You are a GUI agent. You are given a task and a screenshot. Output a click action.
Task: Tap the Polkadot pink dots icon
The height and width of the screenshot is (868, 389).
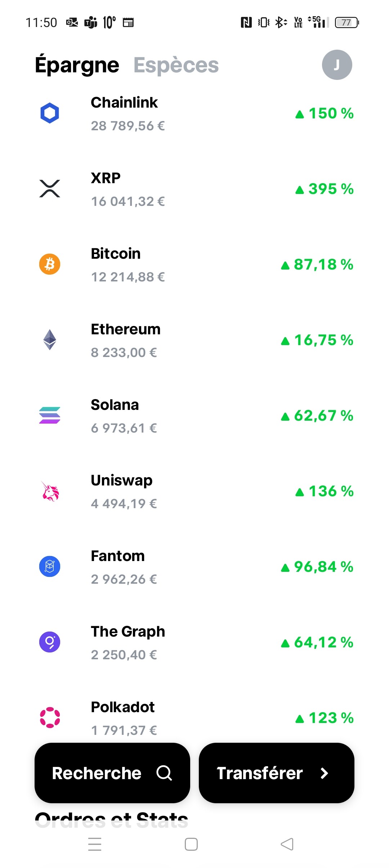tap(50, 718)
